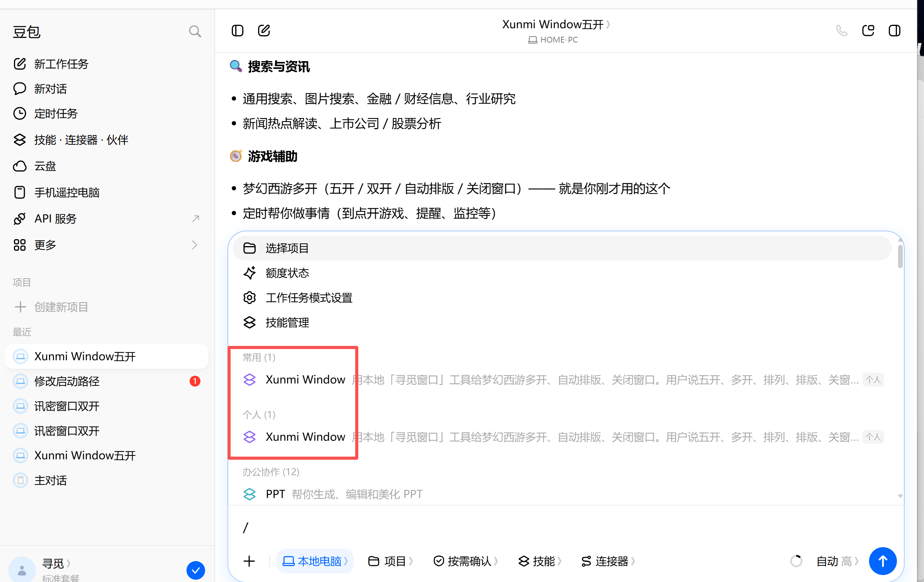Open the 寻觅 user profile chevron
This screenshot has height=582, width=924.
[68, 563]
